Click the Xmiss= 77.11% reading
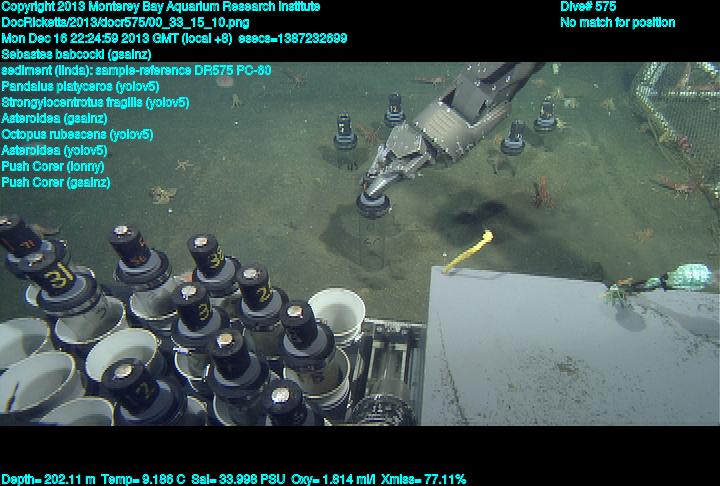The image size is (720, 486). [x=423, y=480]
